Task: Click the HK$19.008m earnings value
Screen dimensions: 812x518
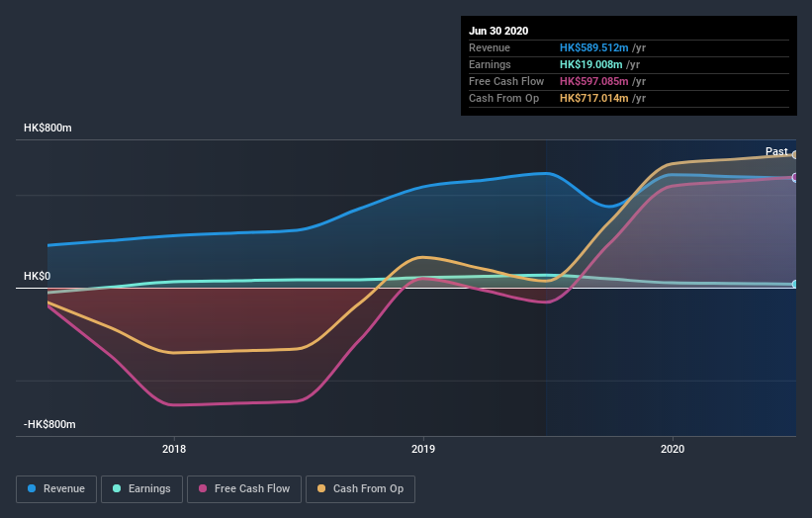Action: pyautogui.click(x=590, y=64)
